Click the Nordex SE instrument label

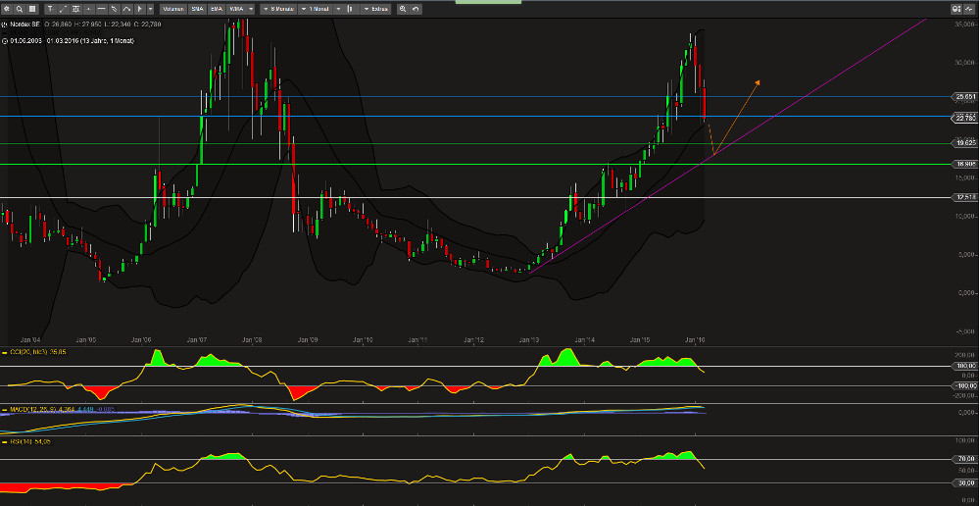point(27,25)
